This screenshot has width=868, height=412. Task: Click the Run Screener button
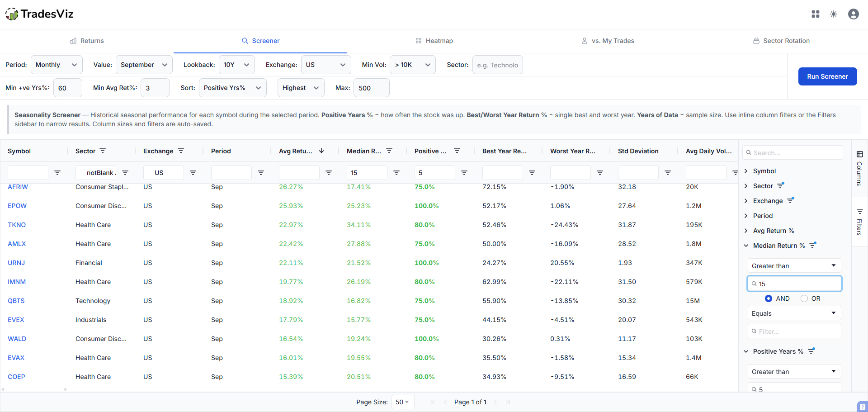click(827, 76)
